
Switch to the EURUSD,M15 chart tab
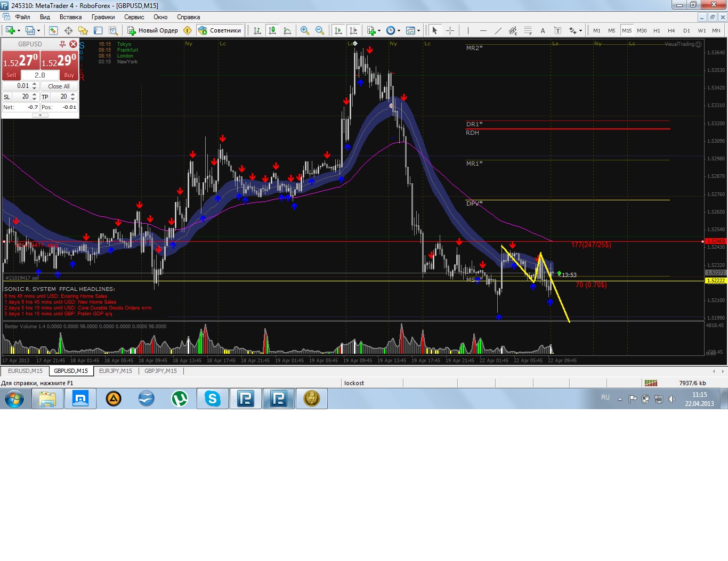click(x=25, y=371)
